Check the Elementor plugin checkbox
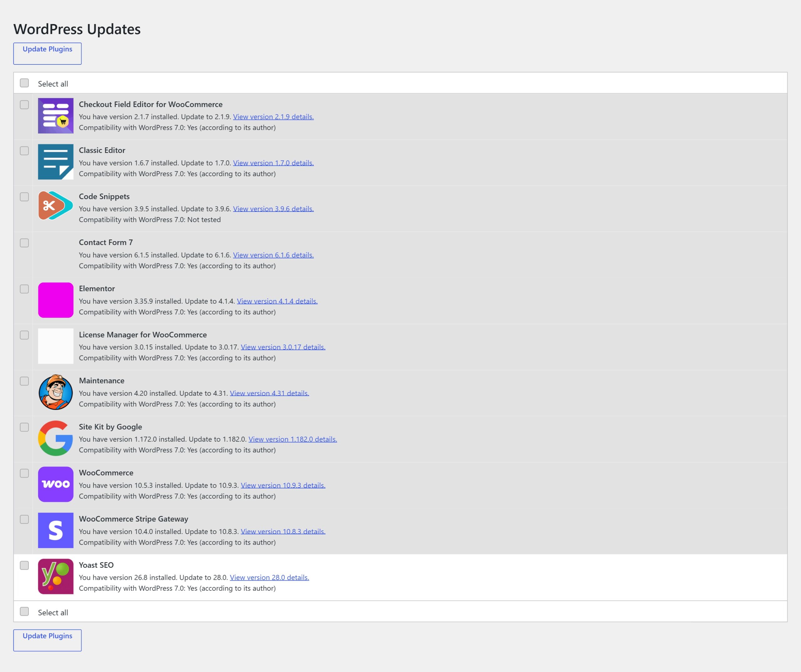 (24, 289)
